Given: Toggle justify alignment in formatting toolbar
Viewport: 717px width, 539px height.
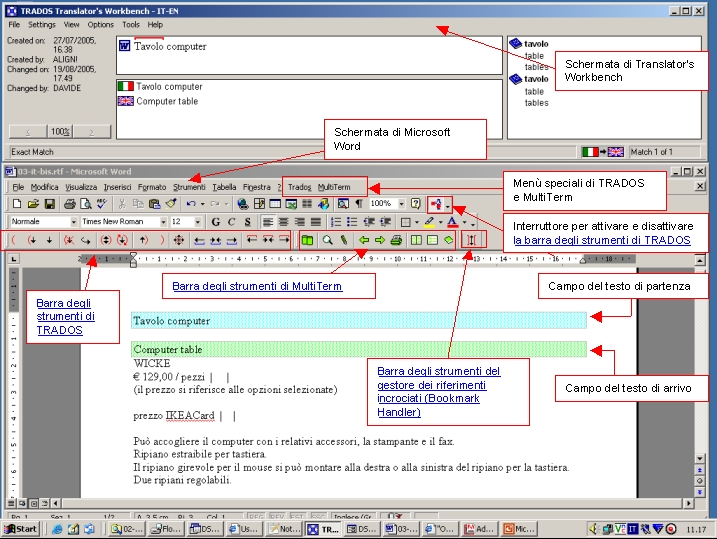Looking at the screenshot, I should click(316, 222).
